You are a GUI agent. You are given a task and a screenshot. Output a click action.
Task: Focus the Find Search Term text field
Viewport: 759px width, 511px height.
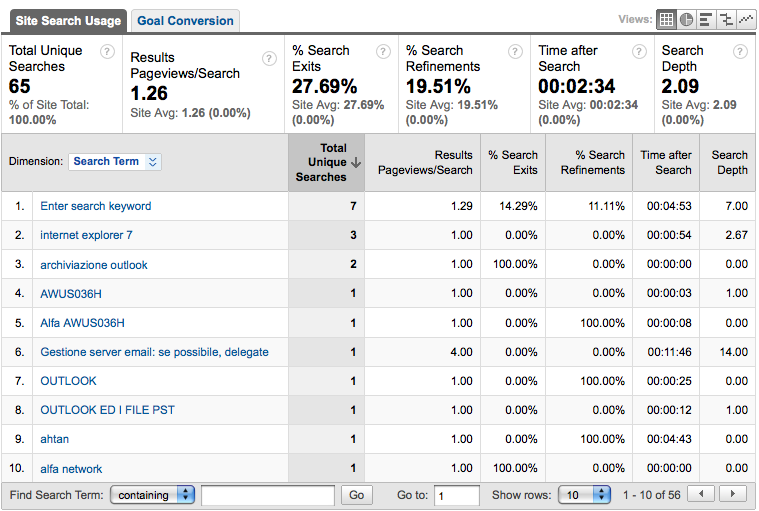pos(268,495)
